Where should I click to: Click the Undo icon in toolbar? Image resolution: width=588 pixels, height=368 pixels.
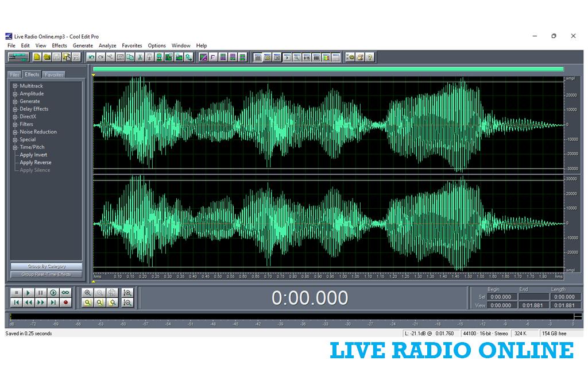click(x=91, y=57)
